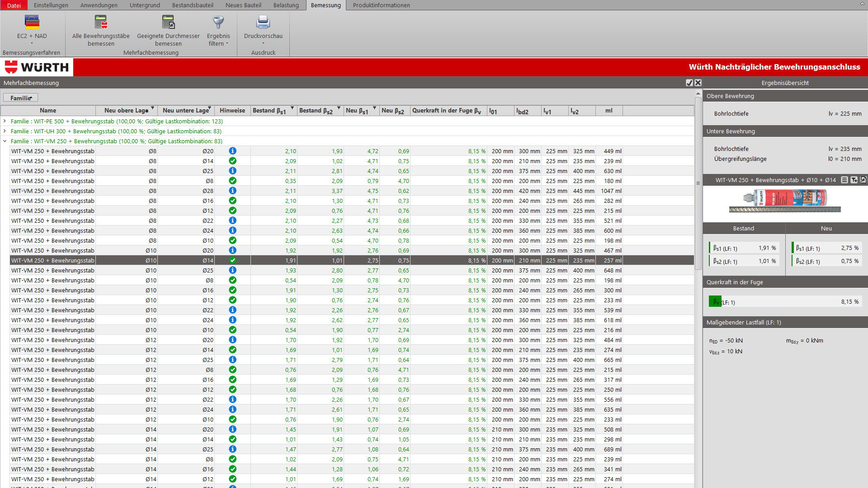Click info hint icon in Ø8 / Ø20 row
The image size is (868, 488).
click(232, 151)
